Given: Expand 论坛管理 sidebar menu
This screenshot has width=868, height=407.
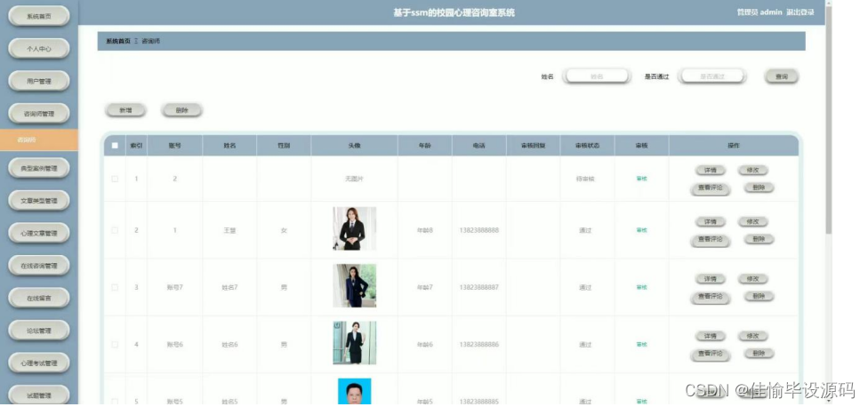Looking at the screenshot, I should point(39,331).
